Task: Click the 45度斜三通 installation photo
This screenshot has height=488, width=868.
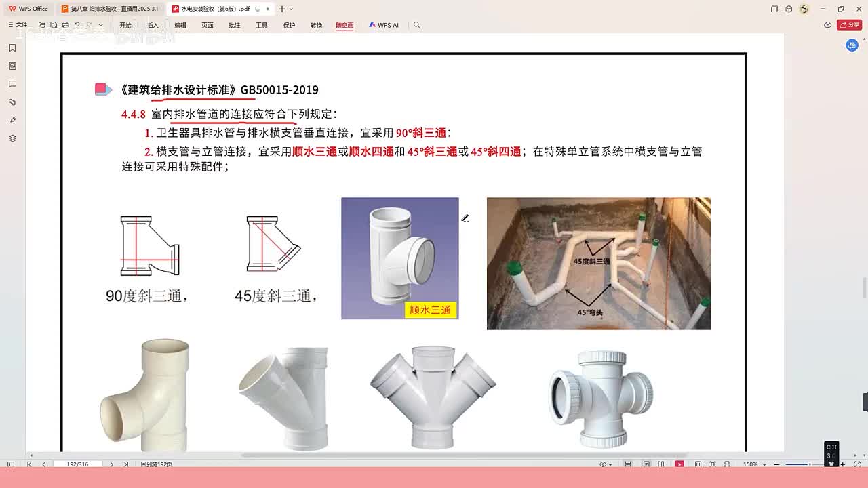Action: point(599,264)
